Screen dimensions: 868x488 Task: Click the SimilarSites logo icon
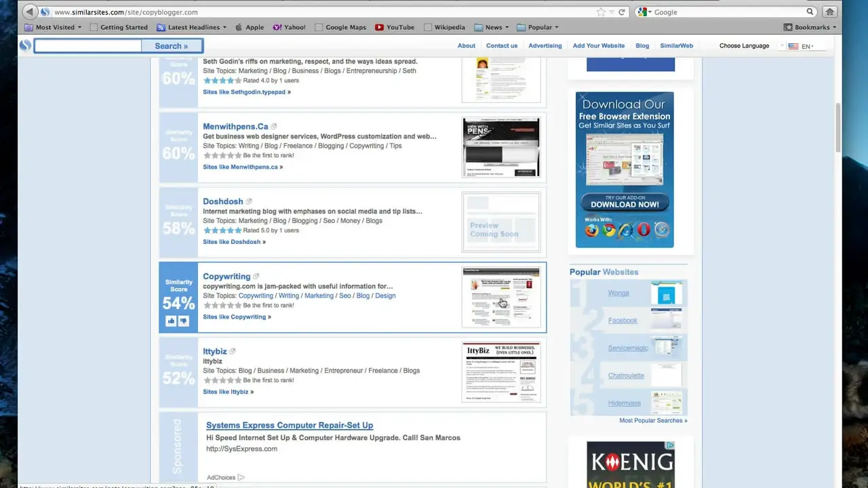[x=25, y=46]
